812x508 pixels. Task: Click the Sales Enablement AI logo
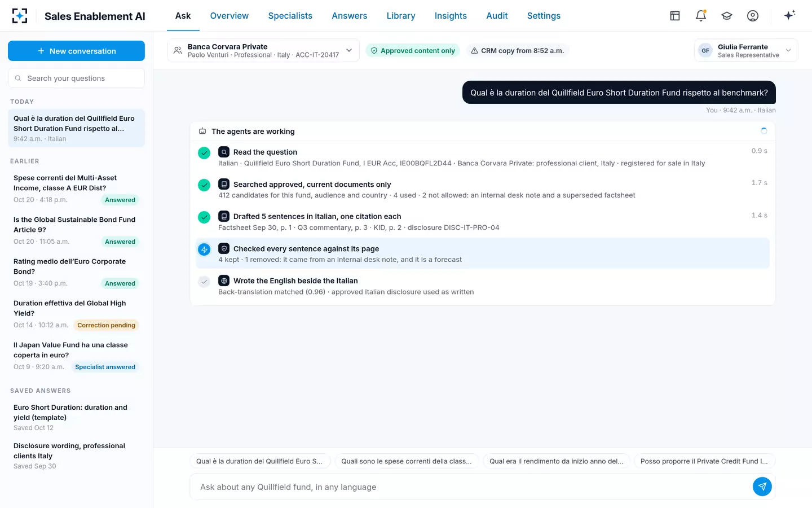(x=20, y=16)
